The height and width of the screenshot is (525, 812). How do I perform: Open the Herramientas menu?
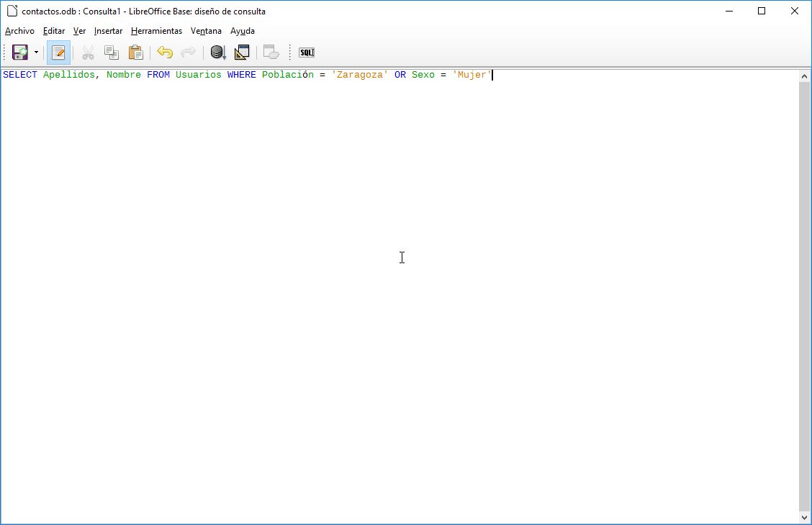156,31
